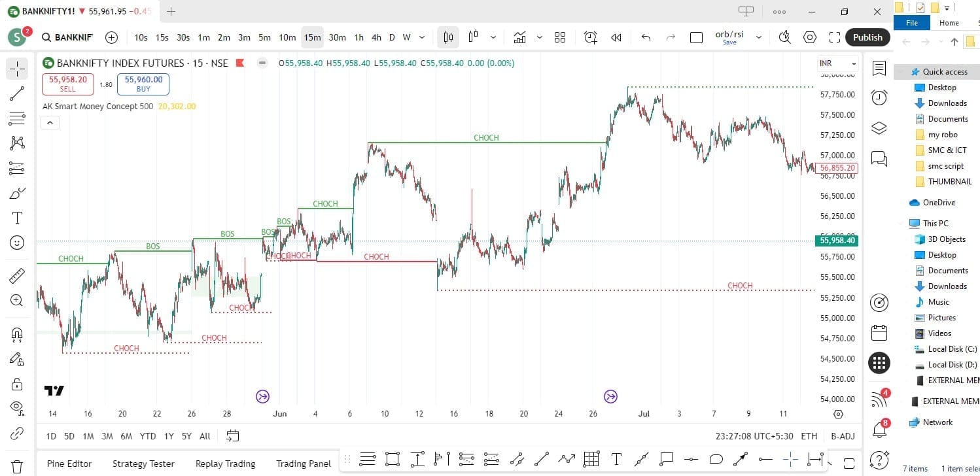Image resolution: width=980 pixels, height=476 pixels.
Task: Open the chats panel icon
Action: pyautogui.click(x=879, y=158)
